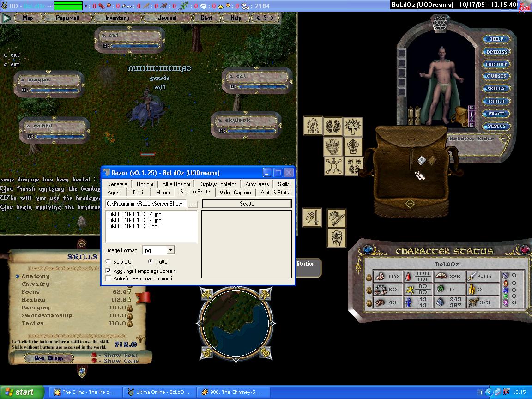Click the brown item inside the open backpack
The width and height of the screenshot is (532, 399).
pyautogui.click(x=432, y=160)
